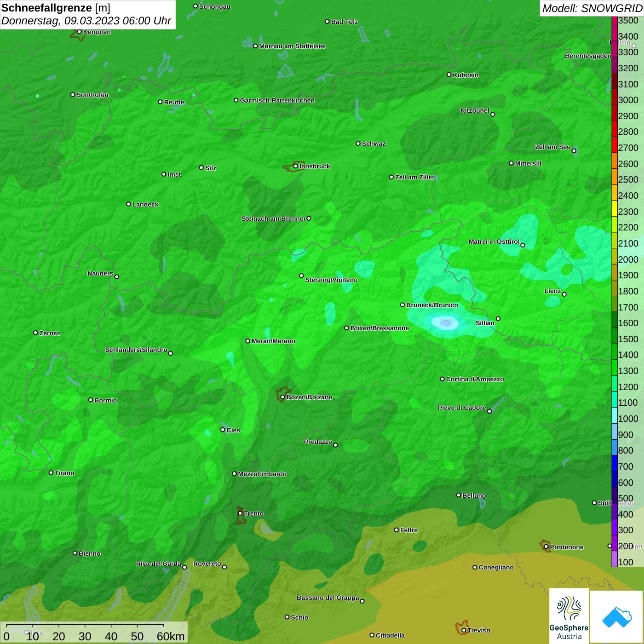Screen dimensions: 644x644
Task: Click the 'Bassano del Grappa' label
Action: [328, 598]
